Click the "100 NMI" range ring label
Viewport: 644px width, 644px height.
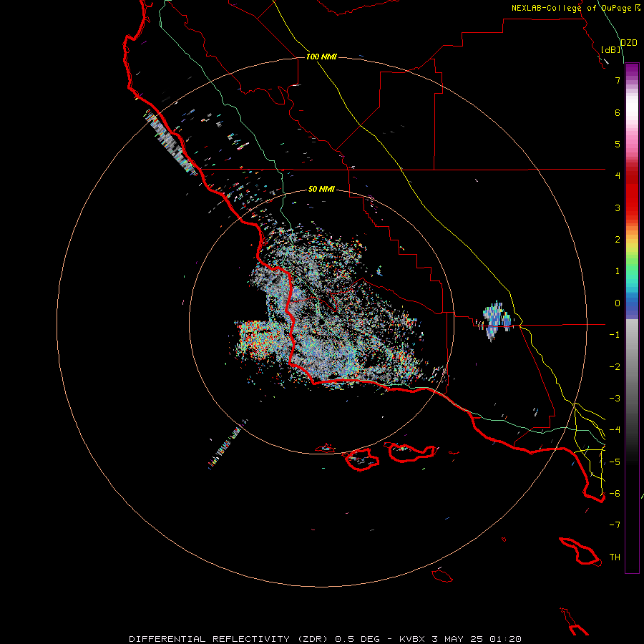point(321,57)
